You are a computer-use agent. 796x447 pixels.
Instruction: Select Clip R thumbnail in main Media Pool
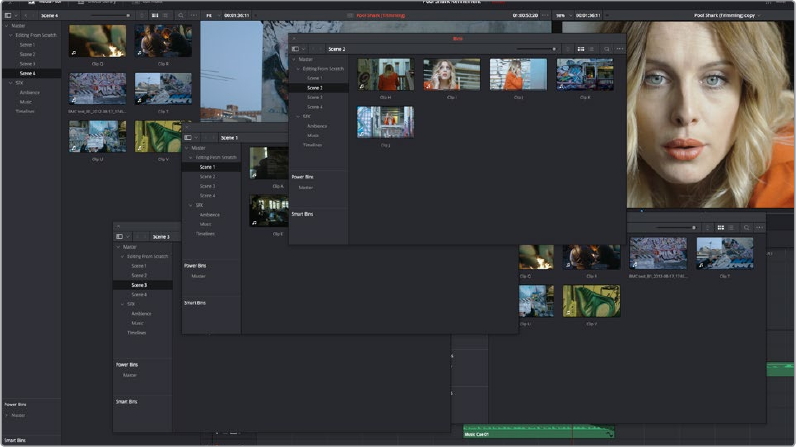[x=163, y=41]
